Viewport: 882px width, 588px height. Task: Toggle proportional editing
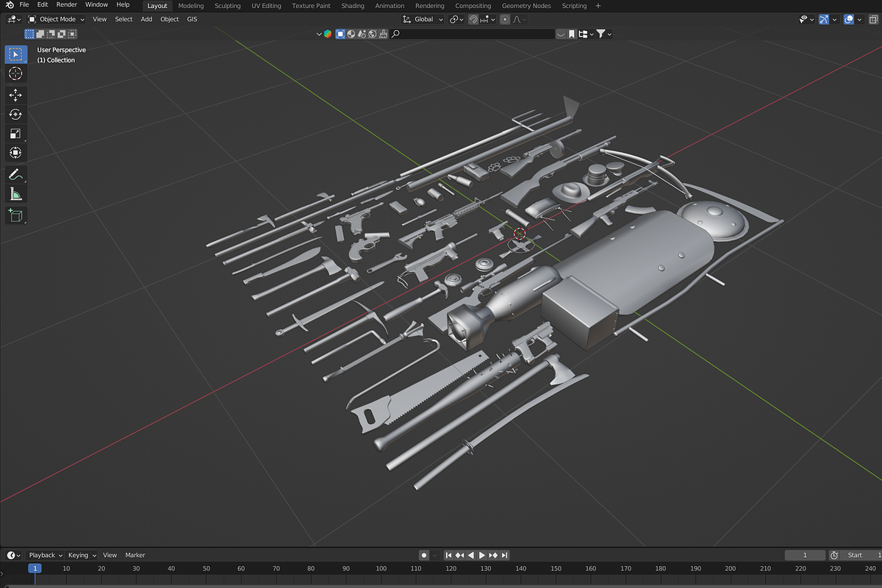click(505, 19)
